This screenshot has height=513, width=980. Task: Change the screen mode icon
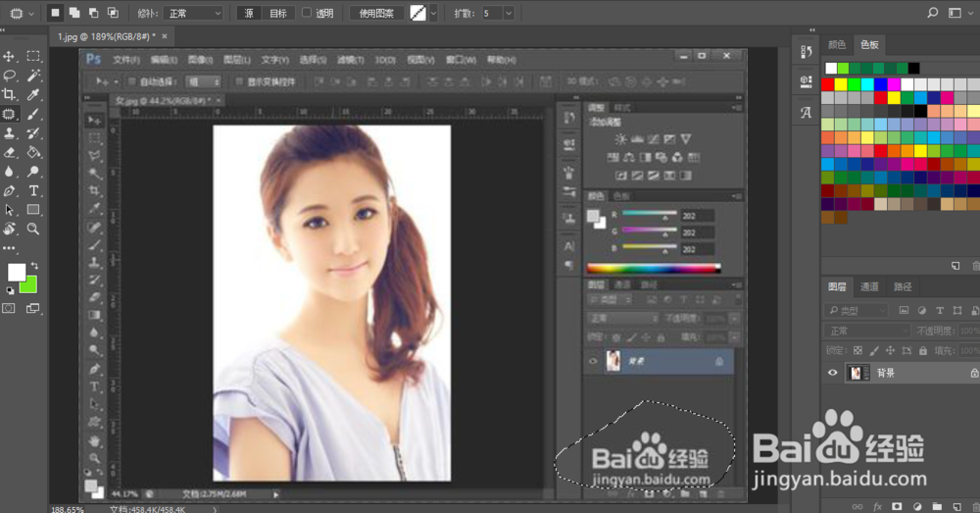(x=32, y=308)
